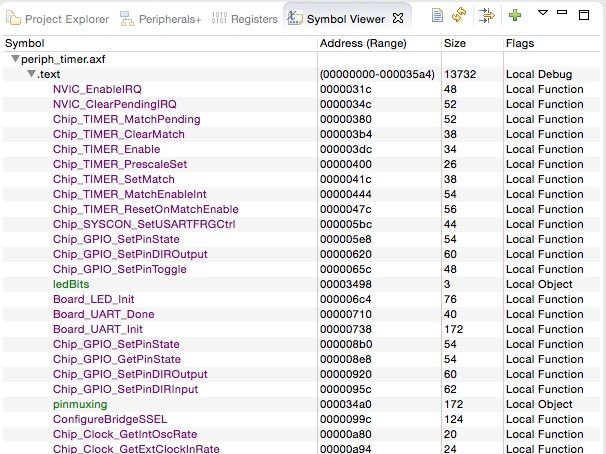Click size 76 of Board_LED_Init
Screen dimensions: 606x454
click(450, 299)
